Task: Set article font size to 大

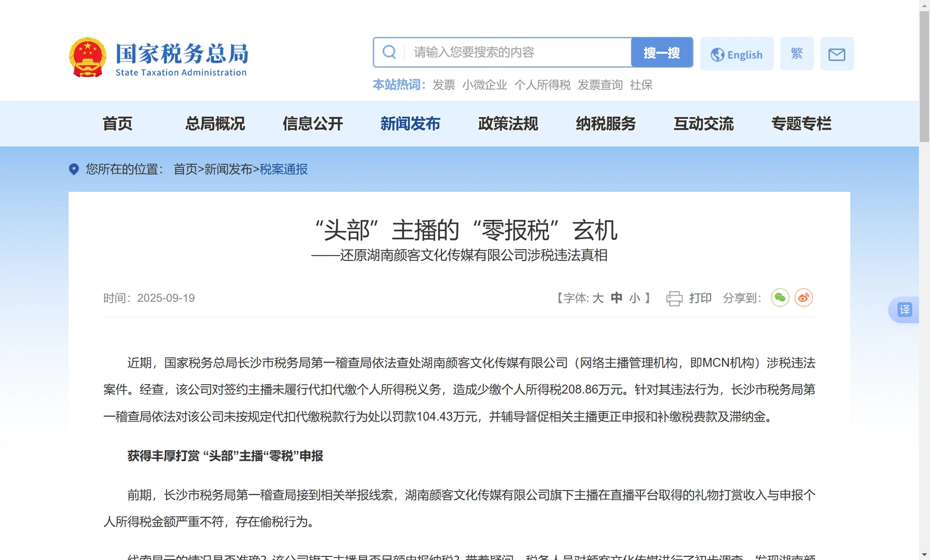Action: 598,298
